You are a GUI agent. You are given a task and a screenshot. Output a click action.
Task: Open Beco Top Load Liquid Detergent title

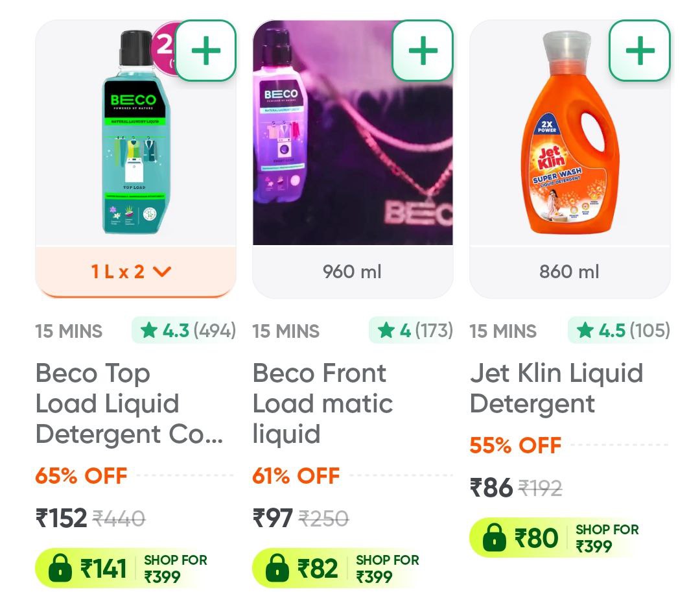point(128,403)
